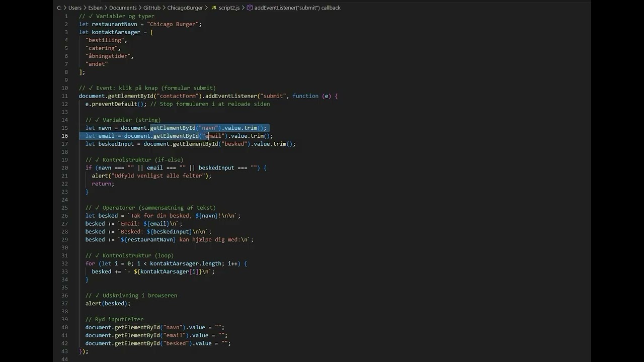
Task: Open the 'Documents' breadcrumb folder
Action: [x=123, y=8]
